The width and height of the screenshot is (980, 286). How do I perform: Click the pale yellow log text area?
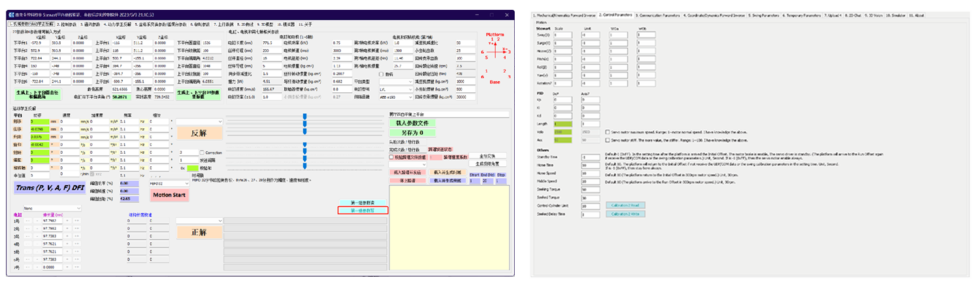(448, 227)
